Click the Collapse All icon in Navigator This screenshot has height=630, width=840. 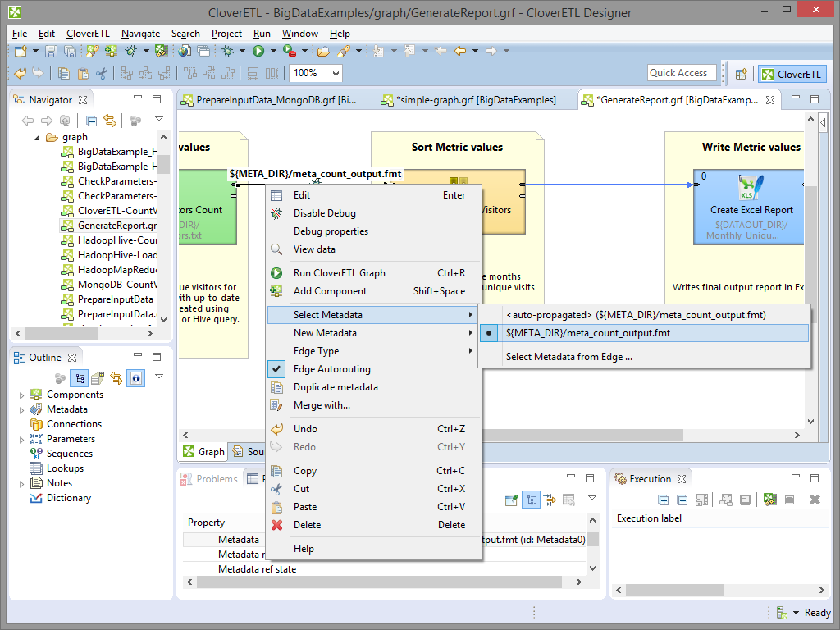(92, 121)
